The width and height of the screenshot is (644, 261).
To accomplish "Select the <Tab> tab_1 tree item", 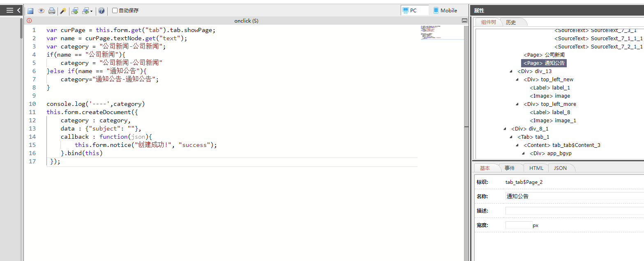I will point(533,137).
